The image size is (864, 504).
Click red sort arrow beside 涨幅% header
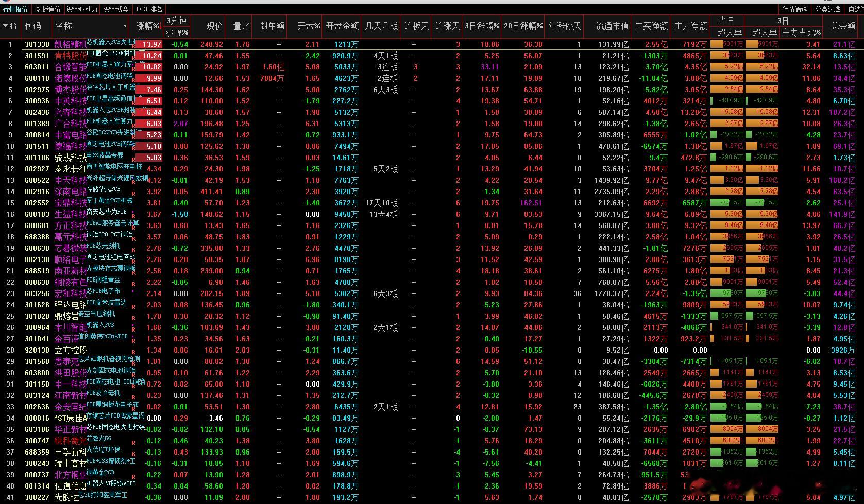(161, 26)
